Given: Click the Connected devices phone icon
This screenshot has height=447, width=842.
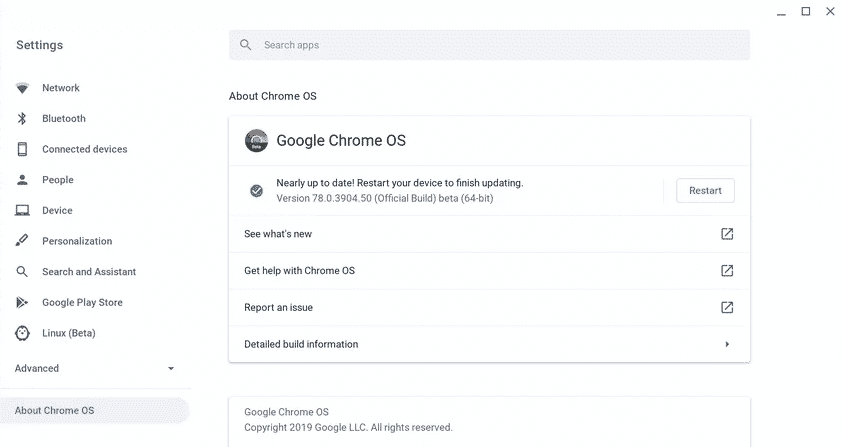Looking at the screenshot, I should [22, 149].
